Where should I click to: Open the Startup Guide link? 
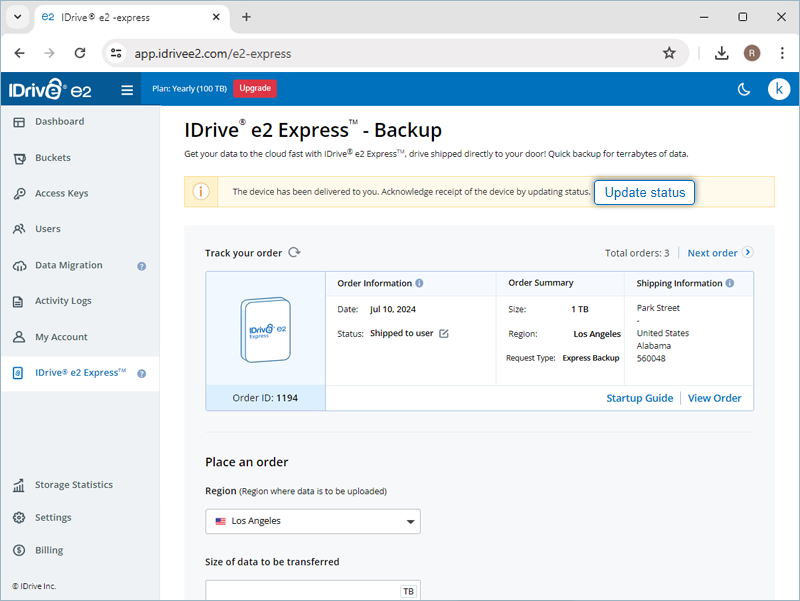click(639, 398)
